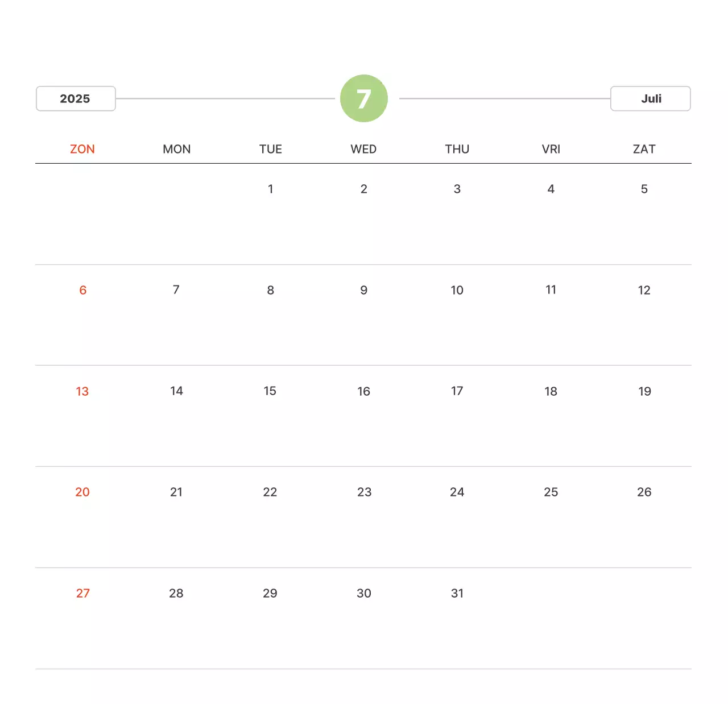Select July 1 in the calendar

[271, 189]
